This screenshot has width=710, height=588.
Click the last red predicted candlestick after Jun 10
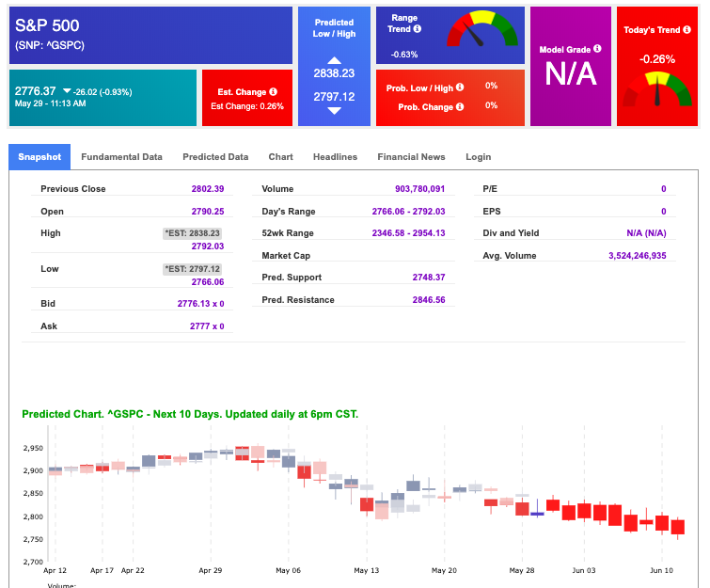[x=678, y=527]
